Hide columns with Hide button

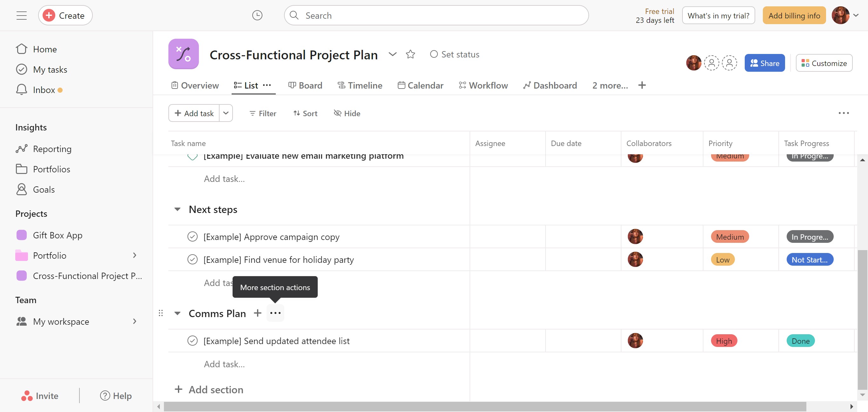[347, 113]
